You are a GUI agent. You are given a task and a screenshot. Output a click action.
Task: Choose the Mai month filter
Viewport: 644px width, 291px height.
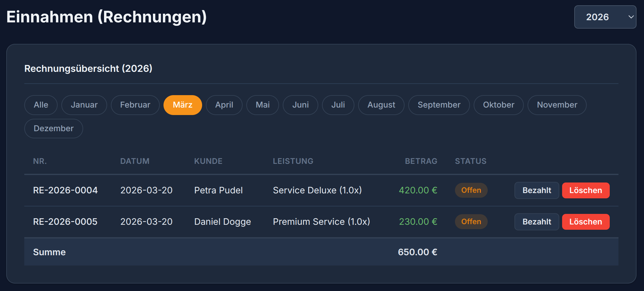click(x=263, y=105)
